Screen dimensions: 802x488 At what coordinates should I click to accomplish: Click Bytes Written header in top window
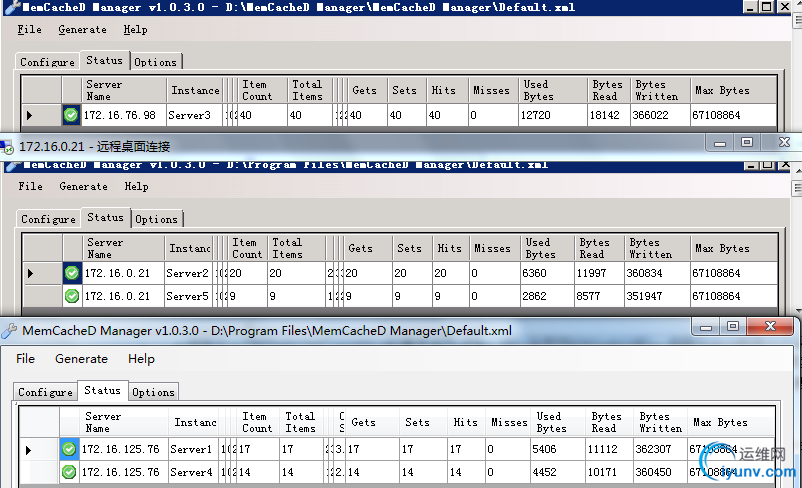(x=660, y=90)
